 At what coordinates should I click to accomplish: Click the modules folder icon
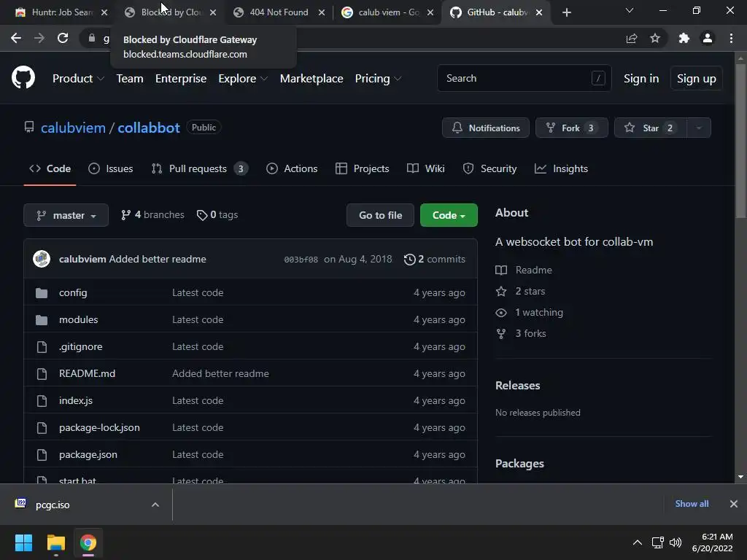[x=42, y=320]
